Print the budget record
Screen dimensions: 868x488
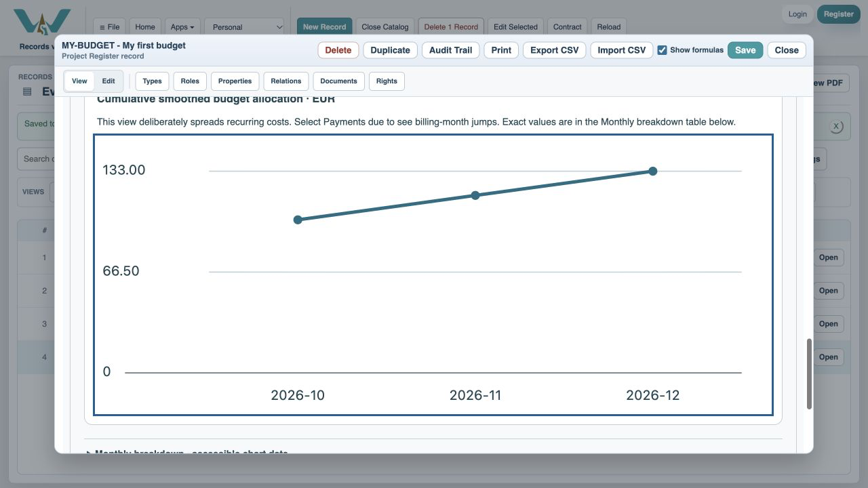501,50
